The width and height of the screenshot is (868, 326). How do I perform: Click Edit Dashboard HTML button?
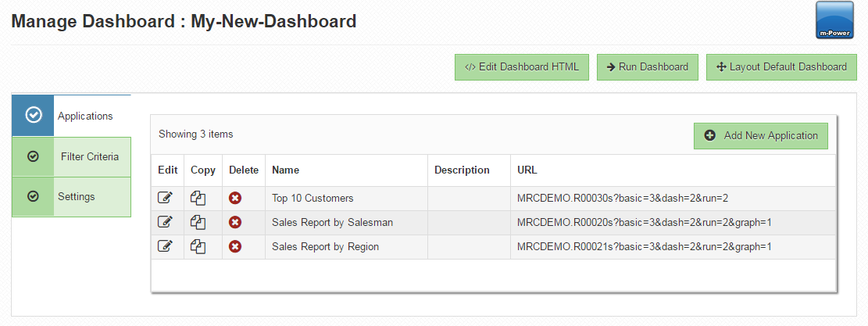coord(522,67)
